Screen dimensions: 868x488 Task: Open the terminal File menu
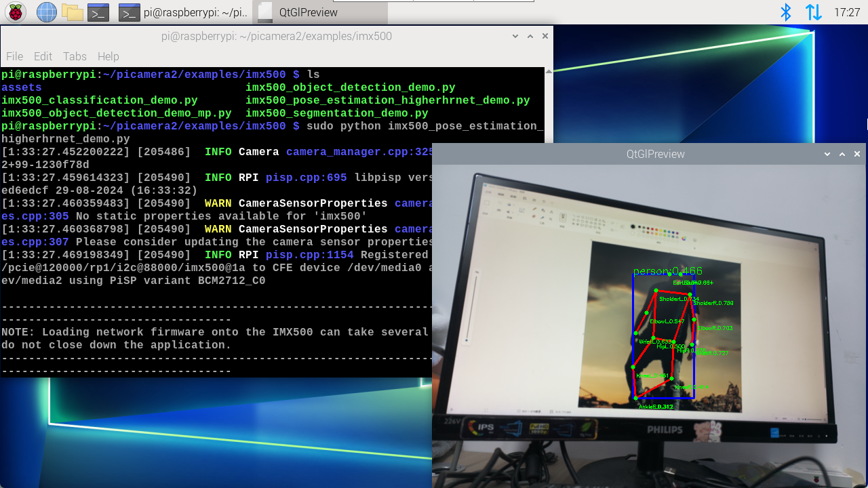pyautogui.click(x=14, y=56)
